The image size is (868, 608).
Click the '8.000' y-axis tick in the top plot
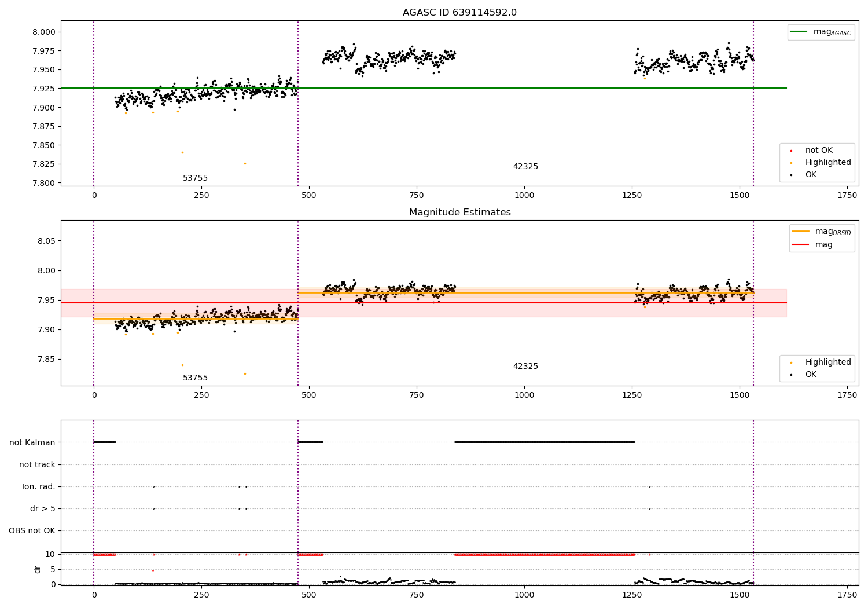[44, 32]
